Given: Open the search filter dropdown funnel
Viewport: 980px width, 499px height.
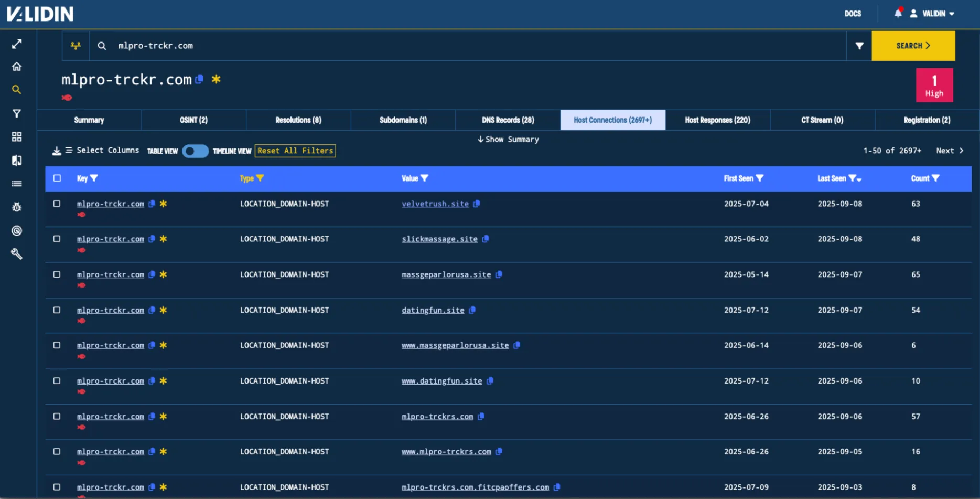Looking at the screenshot, I should [859, 46].
